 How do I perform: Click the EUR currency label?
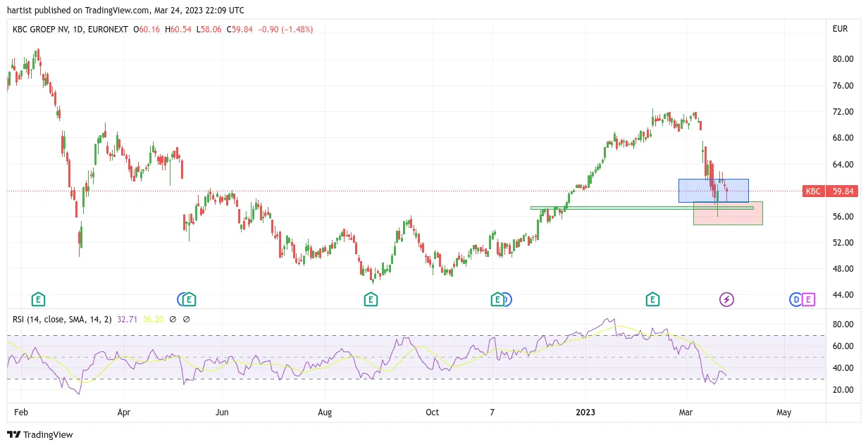click(840, 30)
